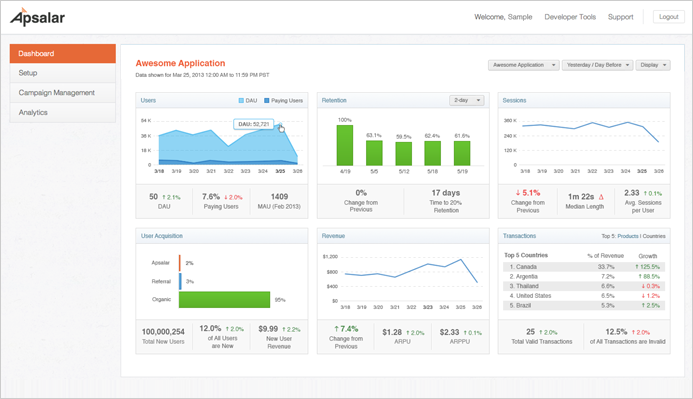
Task: Click the Users panel title
Action: tap(148, 100)
